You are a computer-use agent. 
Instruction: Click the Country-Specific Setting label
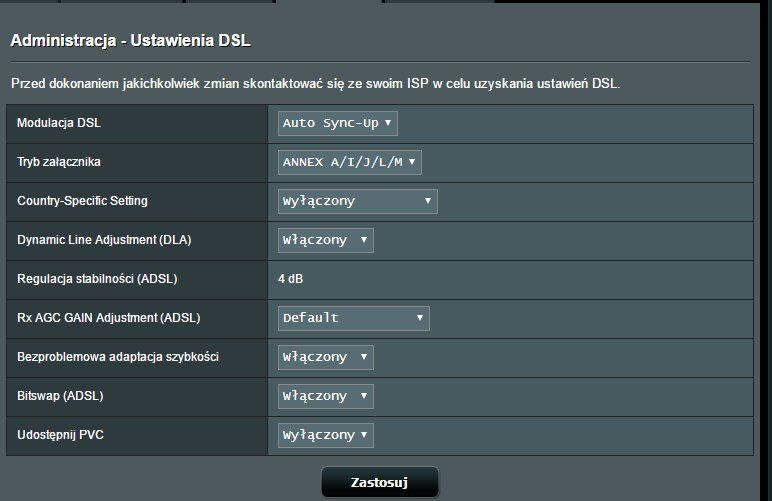pyautogui.click(x=82, y=201)
